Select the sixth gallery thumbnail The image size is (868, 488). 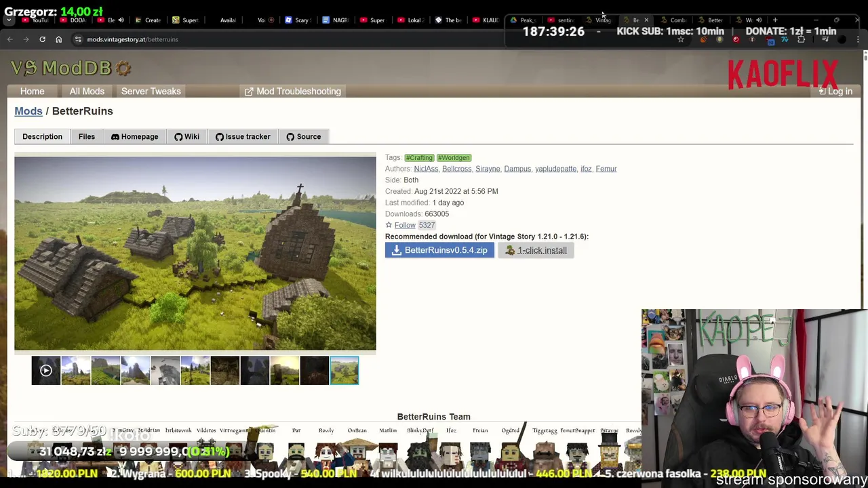(195, 371)
